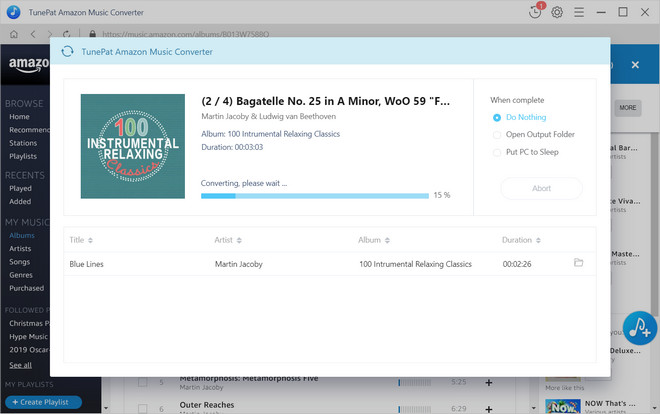Screen dimensions: 660x414
Task: Go to home page icon
Action: pos(14,34)
